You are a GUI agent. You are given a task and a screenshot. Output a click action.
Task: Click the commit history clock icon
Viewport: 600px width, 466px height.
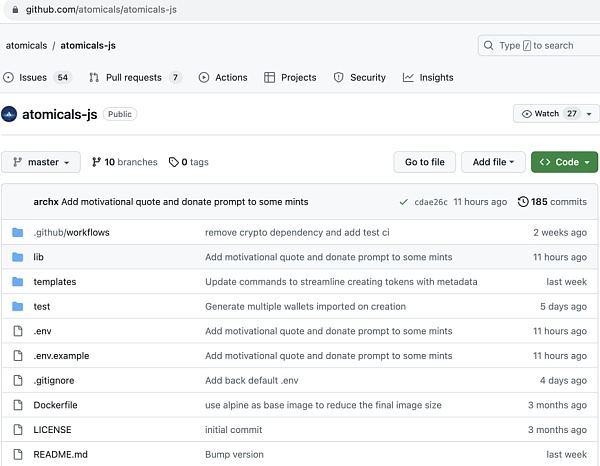pos(523,202)
